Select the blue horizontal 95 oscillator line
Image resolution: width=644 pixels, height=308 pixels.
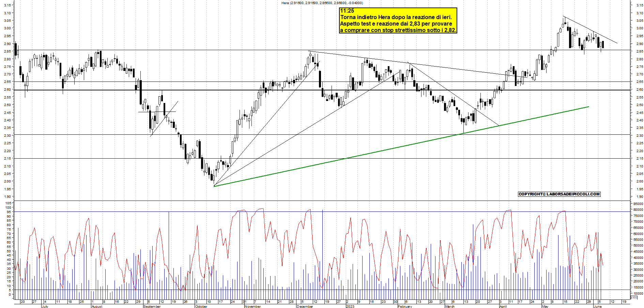point(322,211)
